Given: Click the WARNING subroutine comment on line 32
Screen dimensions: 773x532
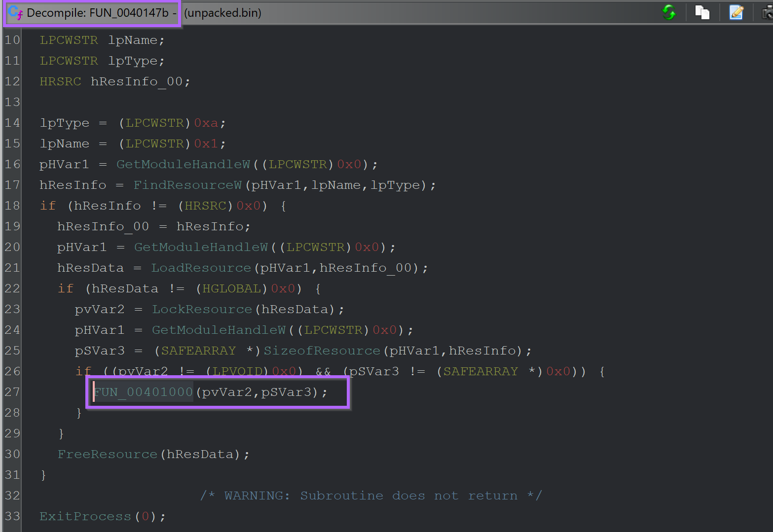Looking at the screenshot, I should tap(371, 496).
